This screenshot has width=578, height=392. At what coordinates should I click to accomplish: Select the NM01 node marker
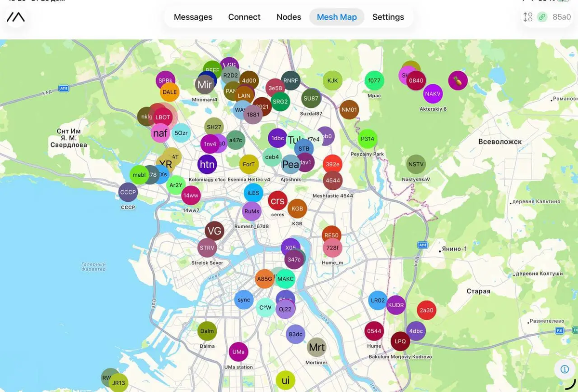point(349,110)
